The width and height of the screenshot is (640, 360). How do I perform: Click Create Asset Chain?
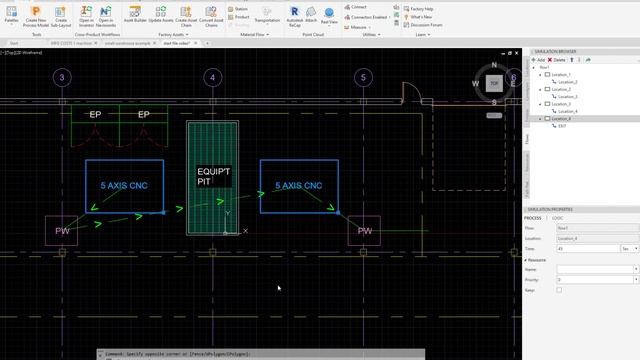click(186, 16)
